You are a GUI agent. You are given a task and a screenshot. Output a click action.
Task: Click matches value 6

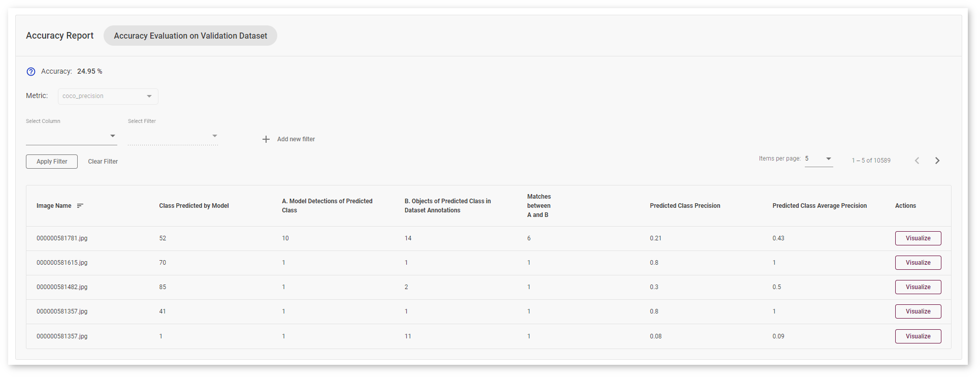coord(529,238)
